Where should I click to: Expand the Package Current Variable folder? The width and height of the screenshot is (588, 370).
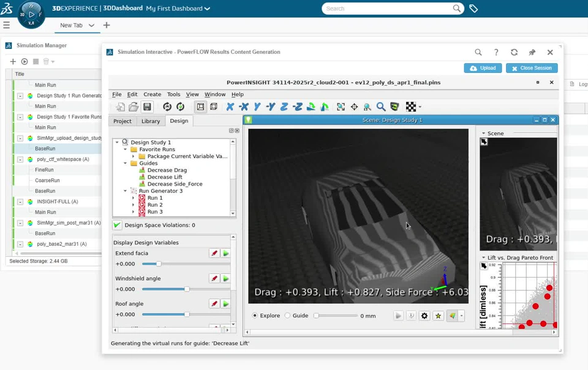pyautogui.click(x=133, y=156)
